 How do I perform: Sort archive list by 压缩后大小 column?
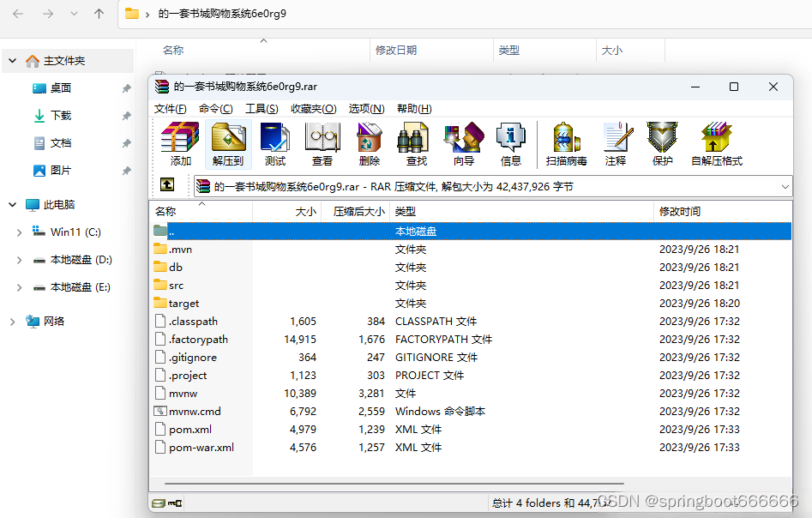point(355,211)
